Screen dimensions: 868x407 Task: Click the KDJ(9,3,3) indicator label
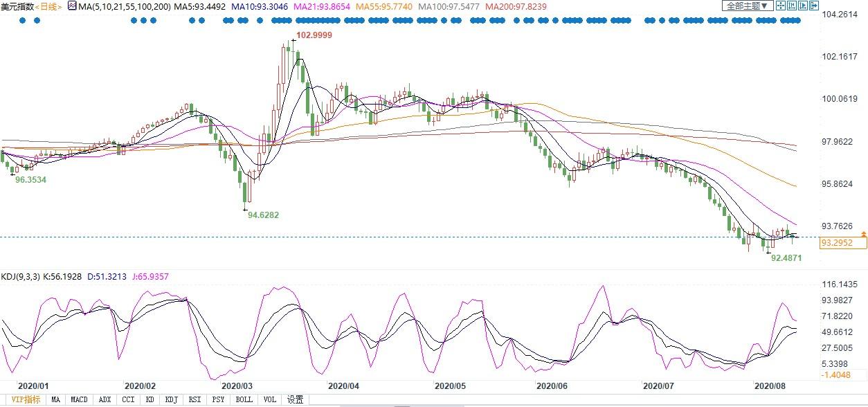(21, 276)
